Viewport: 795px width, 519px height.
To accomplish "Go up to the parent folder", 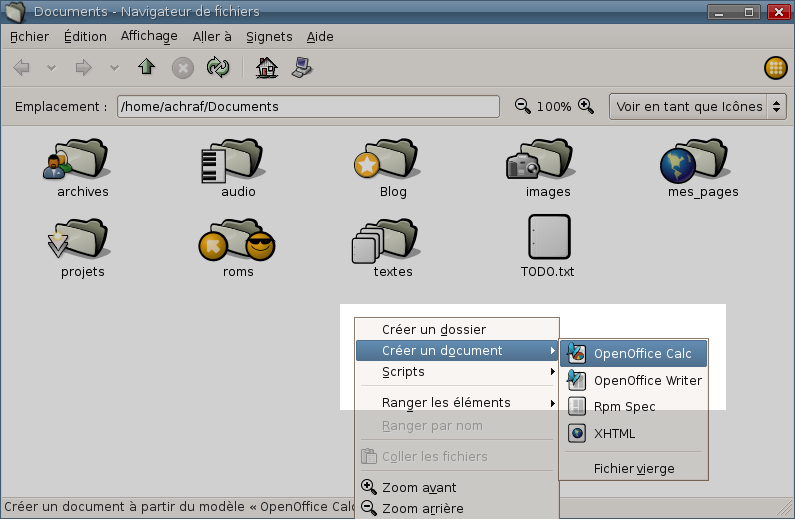I will coord(147,66).
